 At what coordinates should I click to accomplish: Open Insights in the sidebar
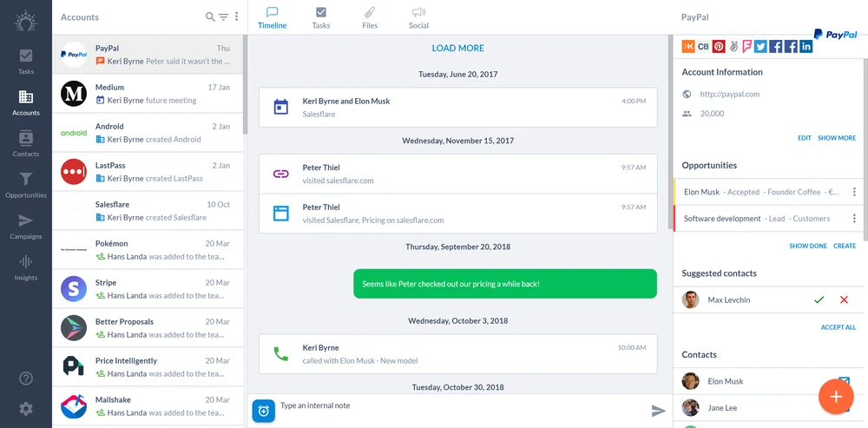pos(25,268)
